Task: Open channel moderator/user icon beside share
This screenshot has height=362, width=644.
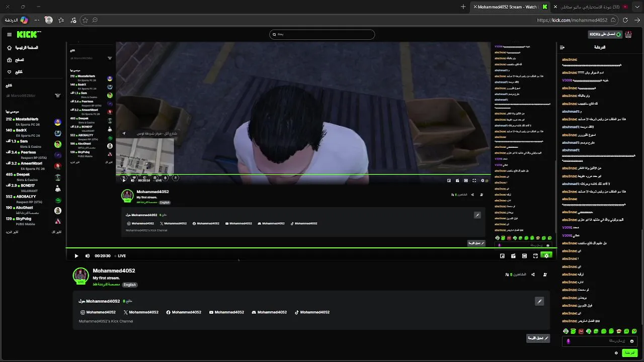Action: [545, 275]
